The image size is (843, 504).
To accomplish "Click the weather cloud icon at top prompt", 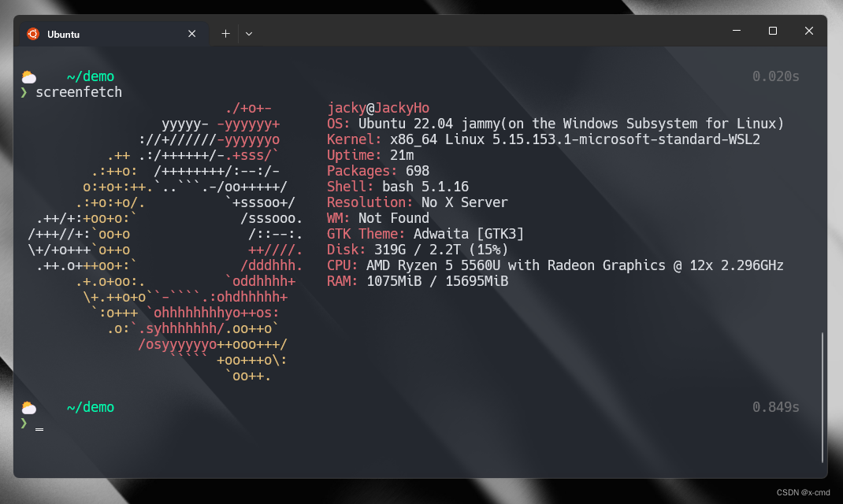I will point(29,77).
